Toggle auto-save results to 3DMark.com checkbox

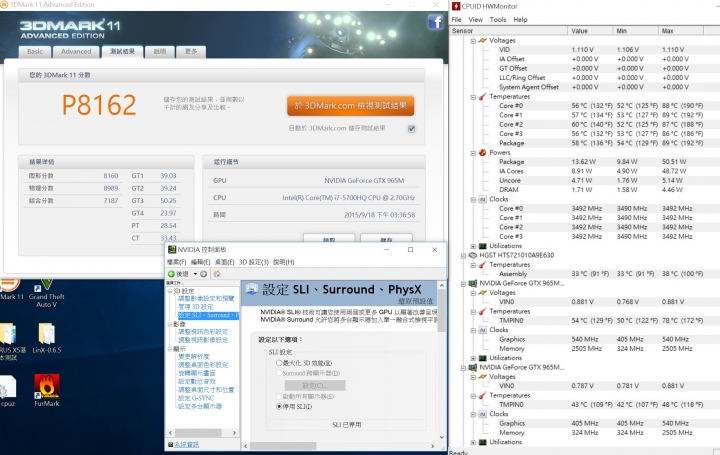click(x=411, y=129)
